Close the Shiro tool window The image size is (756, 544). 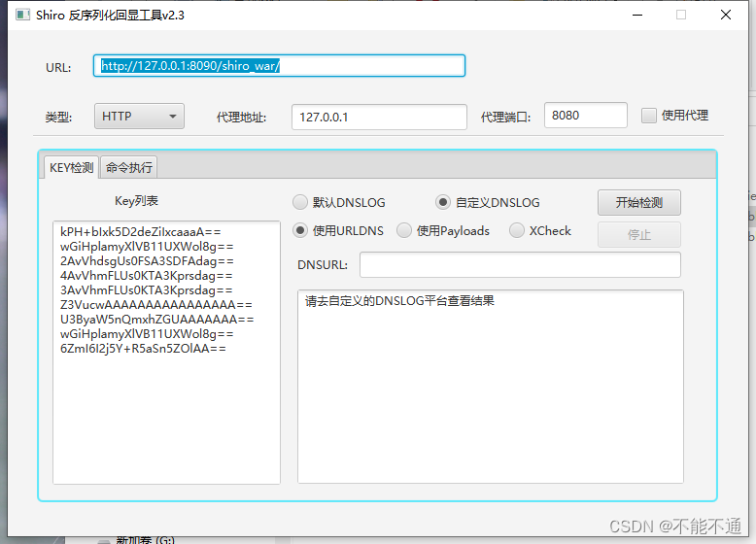(726, 15)
